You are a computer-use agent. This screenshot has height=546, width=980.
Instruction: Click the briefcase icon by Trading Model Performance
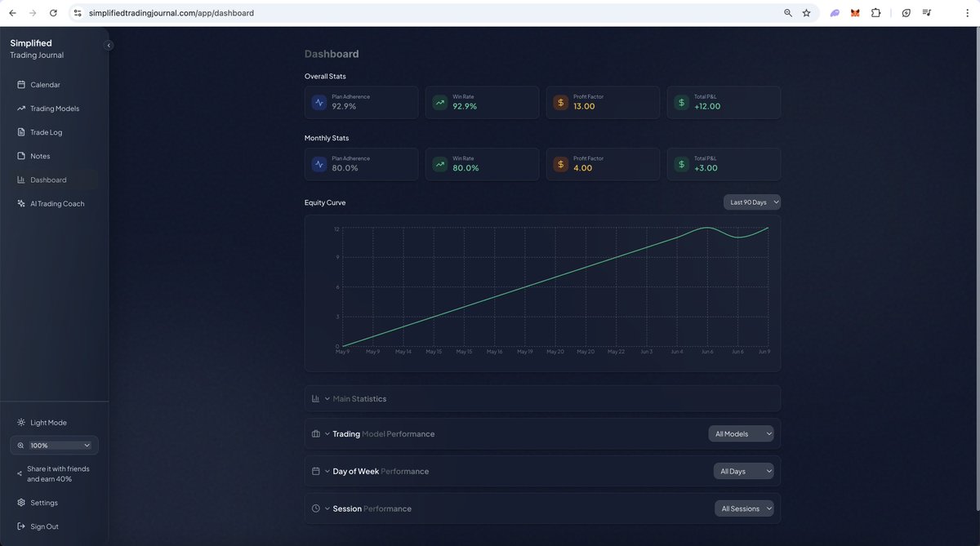click(x=316, y=434)
